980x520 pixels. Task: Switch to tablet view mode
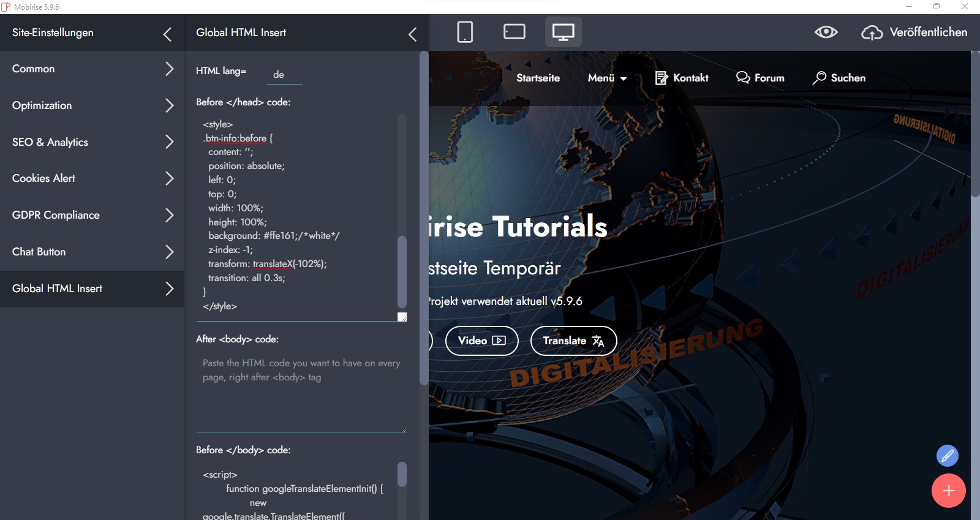(x=514, y=32)
